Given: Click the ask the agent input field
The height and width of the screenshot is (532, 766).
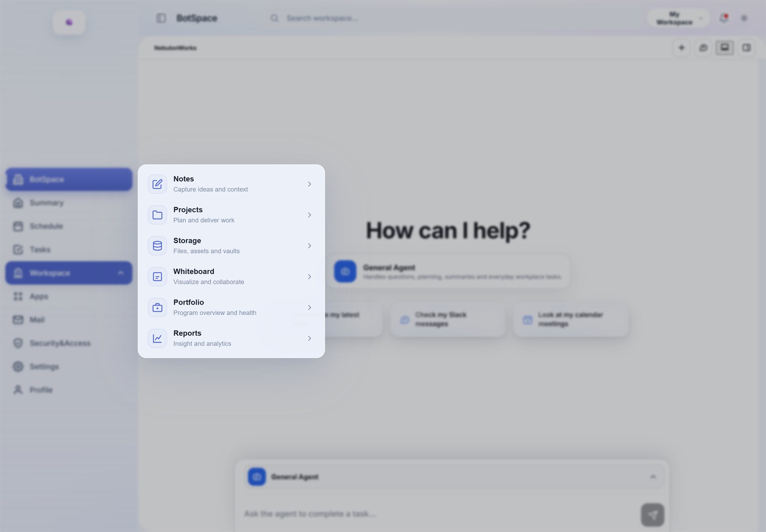Looking at the screenshot, I should coord(439,514).
